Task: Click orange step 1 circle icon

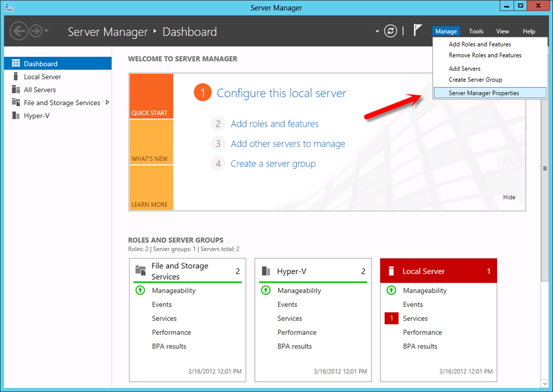Action: pos(203,92)
